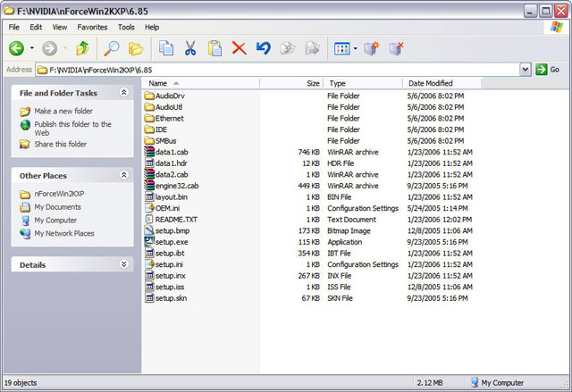Sort by the Date Modified column header
This screenshot has height=392, width=572.
click(442, 83)
